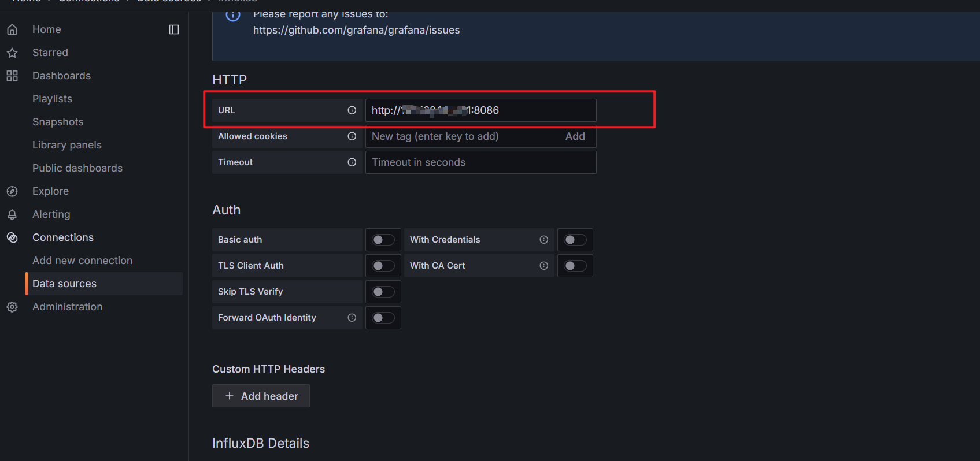Click the Allowed cookies tag input
The image size is (980, 461).
[x=463, y=136]
